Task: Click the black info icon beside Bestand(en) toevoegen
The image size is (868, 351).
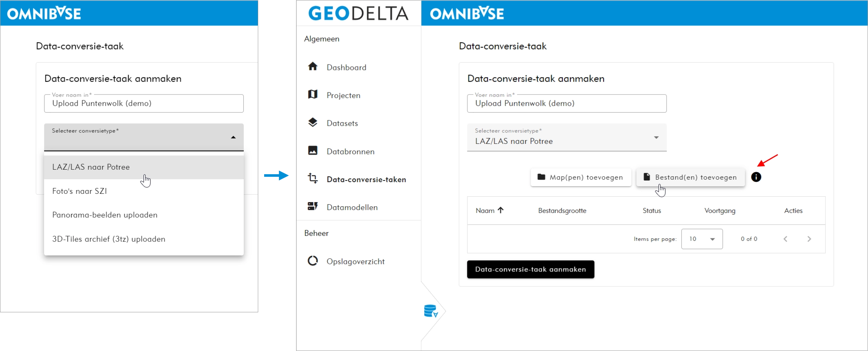Action: point(756,177)
